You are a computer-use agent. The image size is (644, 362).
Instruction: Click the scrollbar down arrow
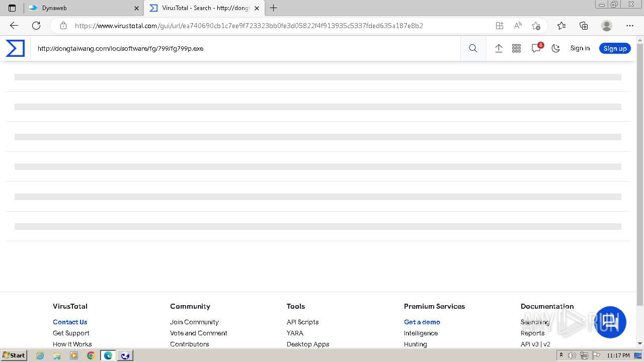(x=640, y=343)
